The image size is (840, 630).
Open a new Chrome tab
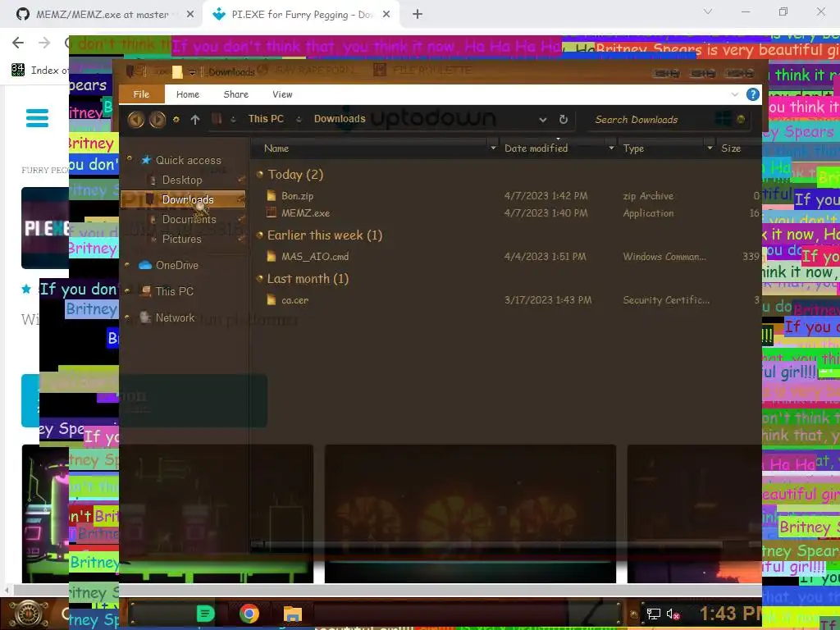(x=418, y=15)
